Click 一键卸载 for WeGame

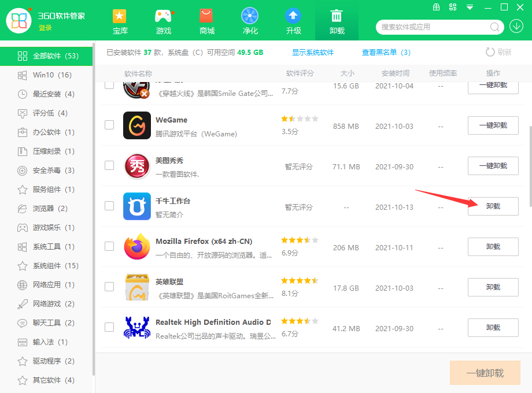(x=493, y=125)
